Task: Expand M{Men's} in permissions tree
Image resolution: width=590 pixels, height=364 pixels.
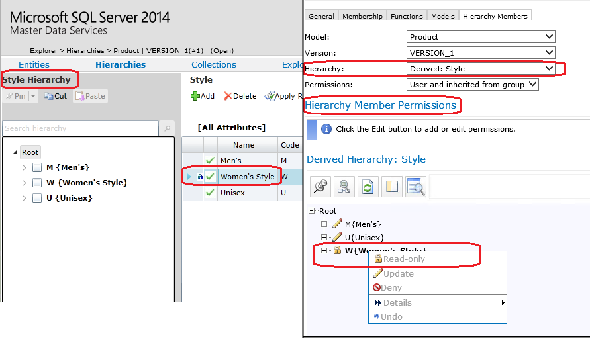Action: [324, 224]
